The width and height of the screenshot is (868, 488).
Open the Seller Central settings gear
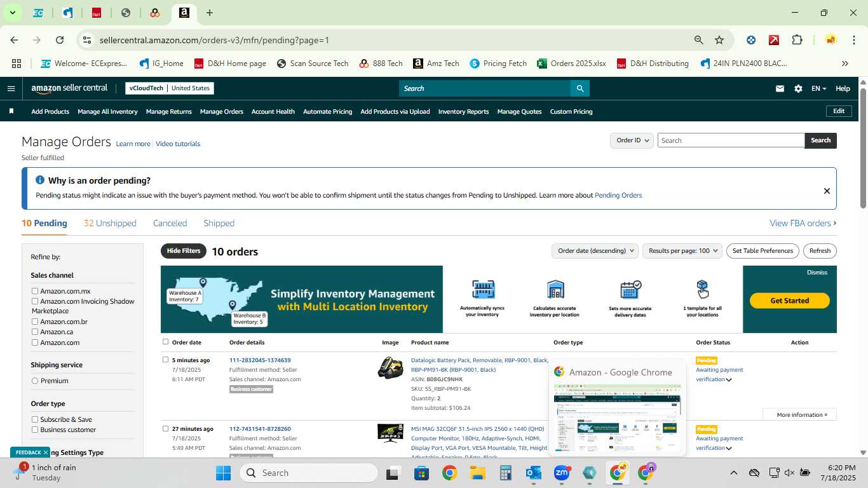click(x=798, y=88)
